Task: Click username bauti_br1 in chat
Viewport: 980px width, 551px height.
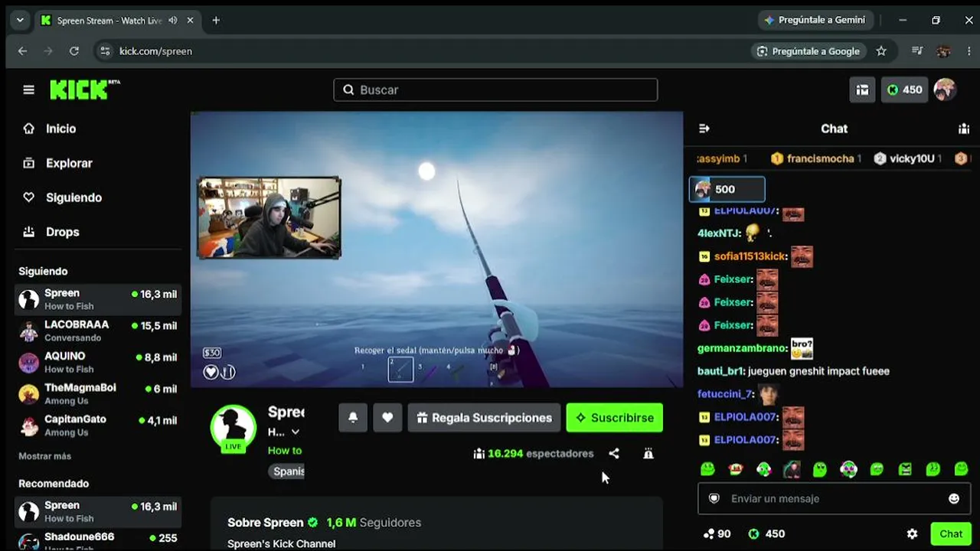Action: point(721,371)
